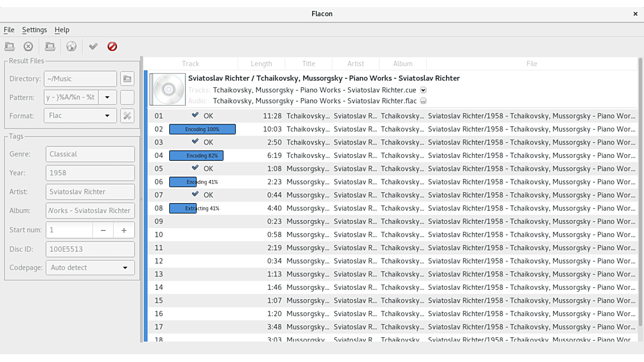644x362 pixels.
Task: Open the Pattern dropdown arrow
Action: (107, 97)
